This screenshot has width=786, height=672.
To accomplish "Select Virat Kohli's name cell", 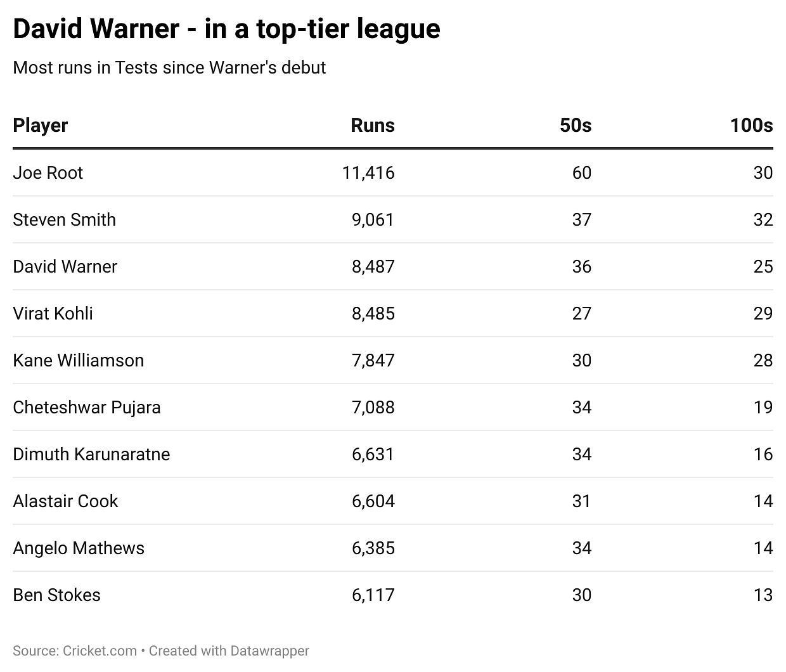I will [x=53, y=313].
